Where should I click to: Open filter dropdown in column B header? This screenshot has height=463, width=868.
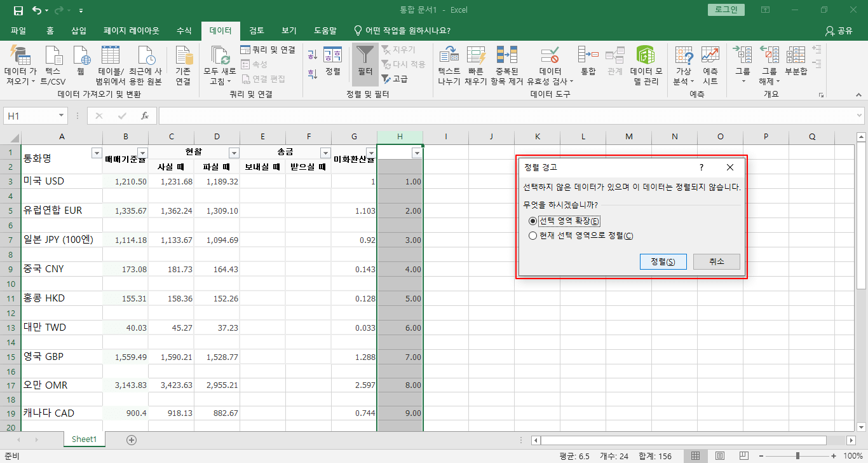[x=142, y=153]
